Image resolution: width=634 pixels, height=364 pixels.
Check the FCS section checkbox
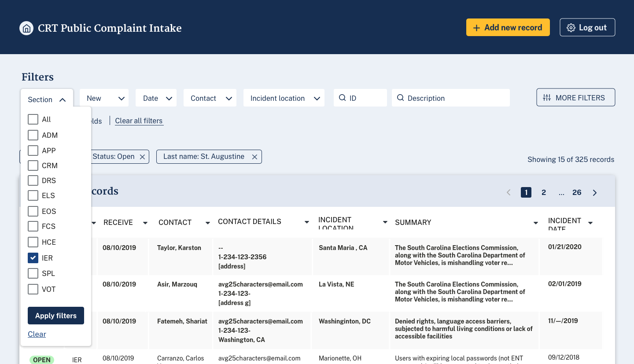click(x=33, y=226)
